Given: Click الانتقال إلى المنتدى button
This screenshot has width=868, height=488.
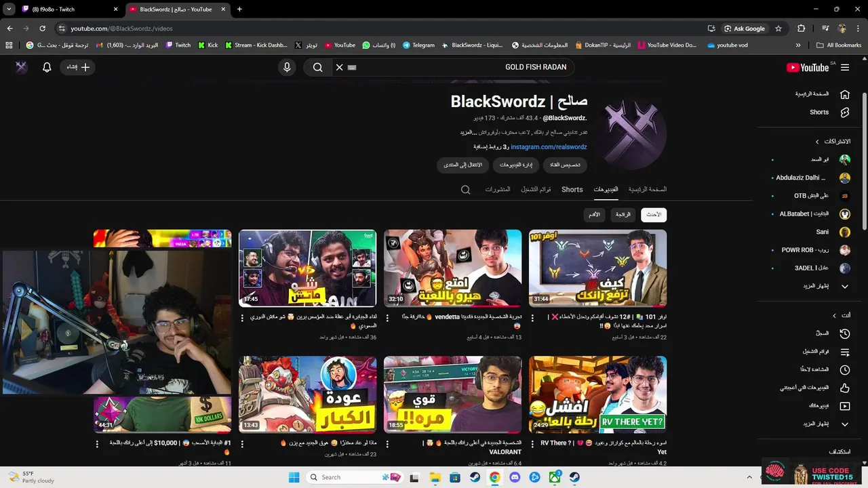Looking at the screenshot, I should click(x=463, y=165).
